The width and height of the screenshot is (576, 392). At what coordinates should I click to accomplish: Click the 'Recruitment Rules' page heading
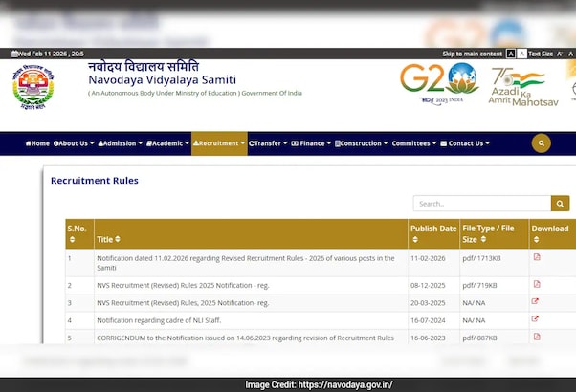[x=95, y=181]
